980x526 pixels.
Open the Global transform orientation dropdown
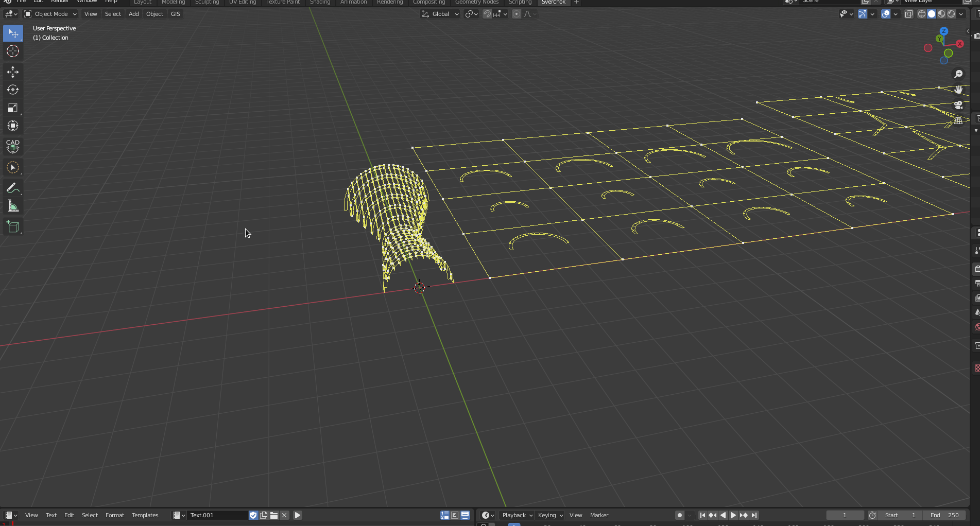[x=440, y=14]
